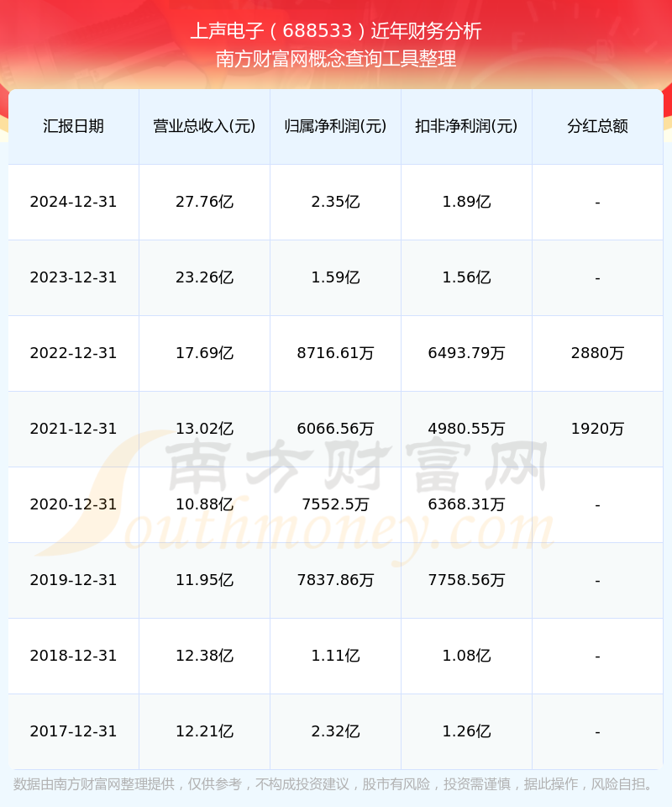The width and height of the screenshot is (672, 807).
Task: Click revenue value 27.76亿
Action: [x=205, y=202]
